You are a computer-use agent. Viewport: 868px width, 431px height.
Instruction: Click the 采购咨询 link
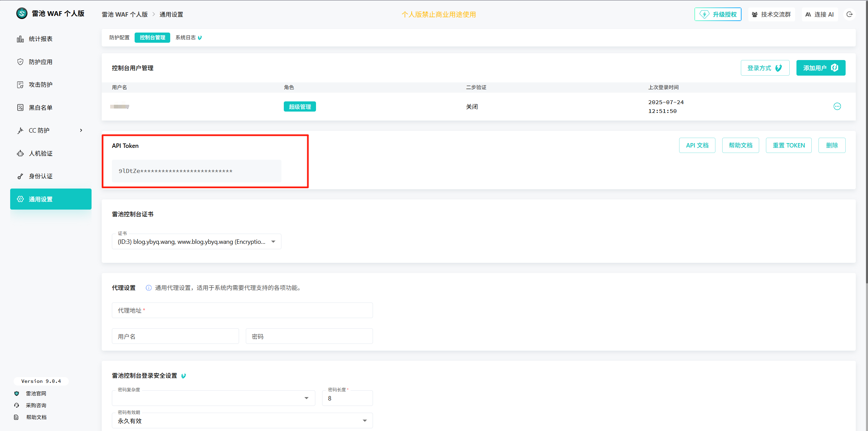click(36, 405)
